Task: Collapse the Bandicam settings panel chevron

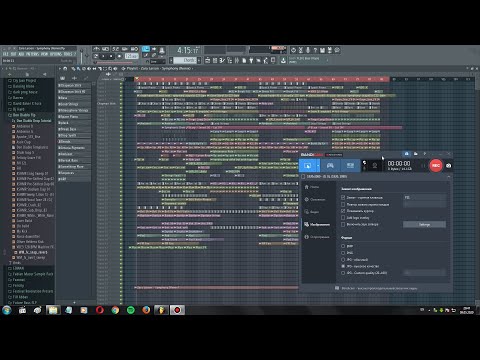Action: pos(448,177)
